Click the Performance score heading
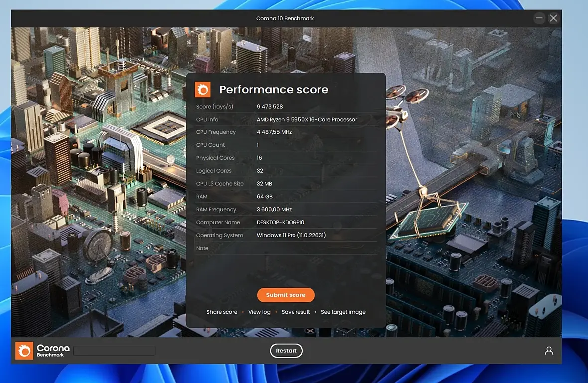Viewport: 588px width, 383px height. pos(274,90)
